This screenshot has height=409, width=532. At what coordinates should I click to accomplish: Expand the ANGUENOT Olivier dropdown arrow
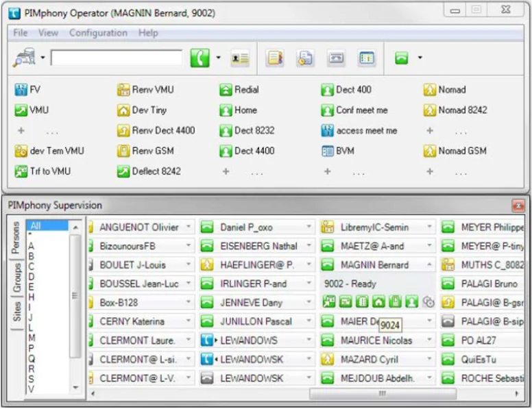(189, 226)
